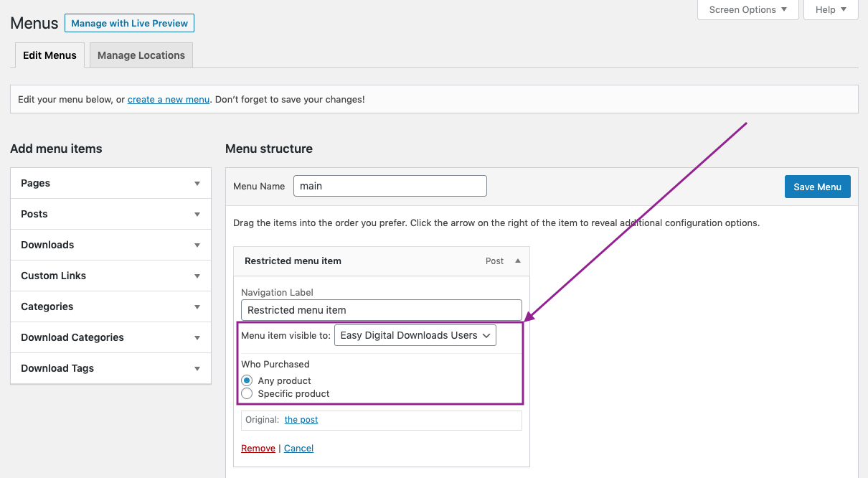Open the Screen Options dropdown
Viewport: 868px width, 478px height.
click(x=748, y=10)
